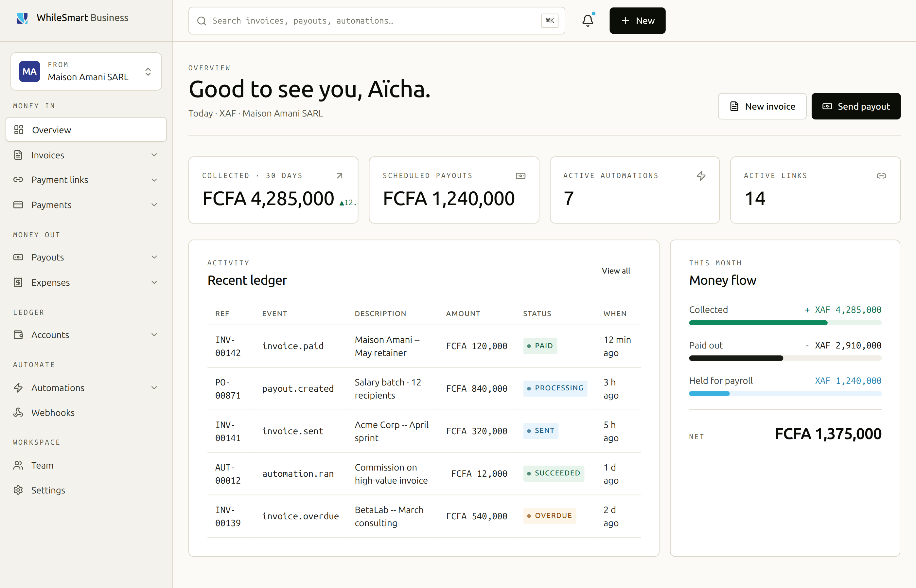Open workspace Settings
The image size is (916, 588).
[x=86, y=490]
